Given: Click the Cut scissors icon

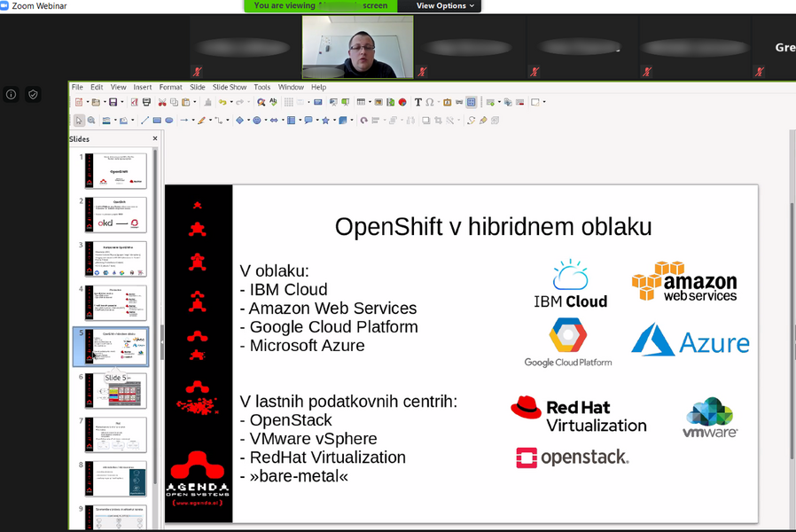Looking at the screenshot, I should click(x=162, y=102).
